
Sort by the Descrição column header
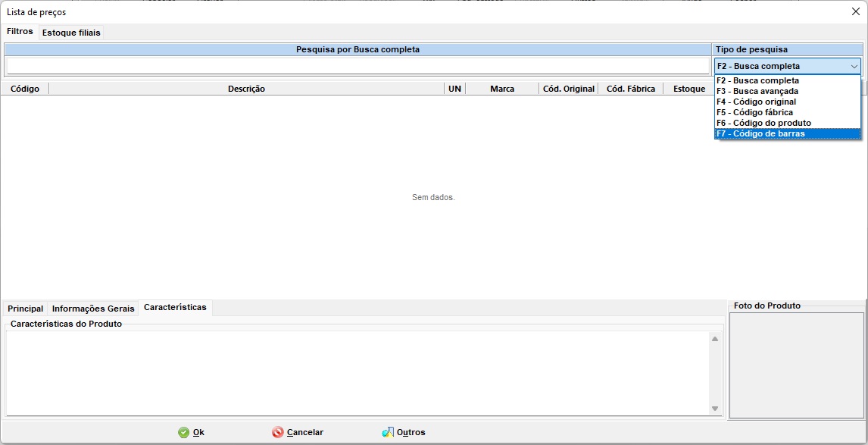tap(246, 89)
